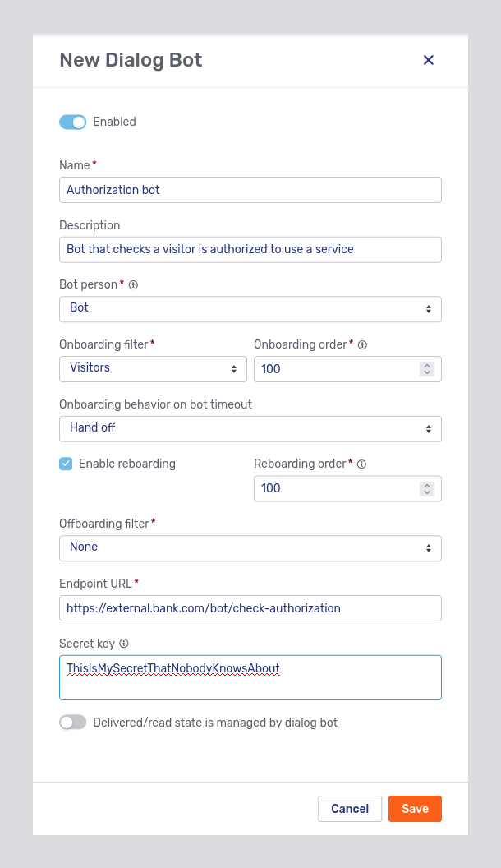
Task: Uncheck Enable reboarding
Action: coord(66,464)
